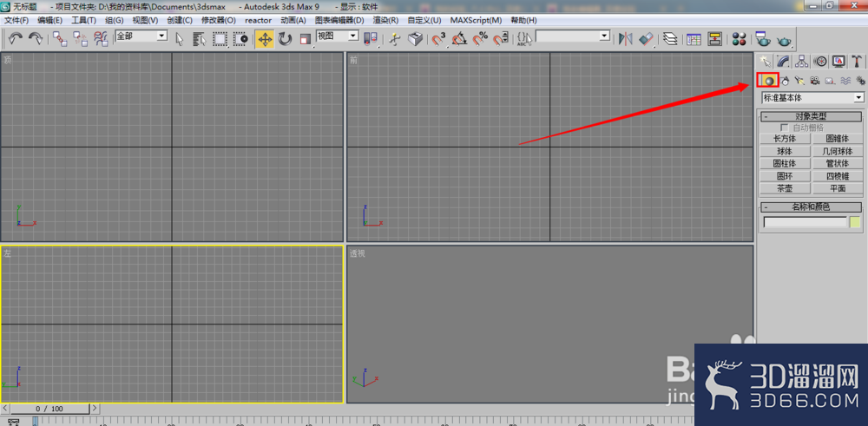The width and height of the screenshot is (868, 426).
Task: Open the Curve Editor icon
Action: (694, 39)
